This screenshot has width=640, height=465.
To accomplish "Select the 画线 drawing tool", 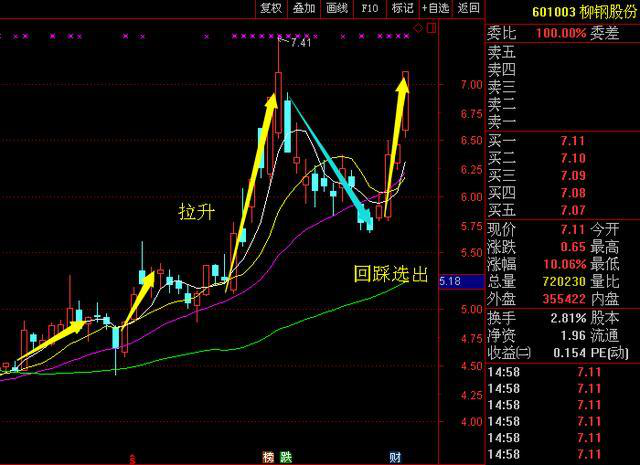I will click(x=337, y=9).
